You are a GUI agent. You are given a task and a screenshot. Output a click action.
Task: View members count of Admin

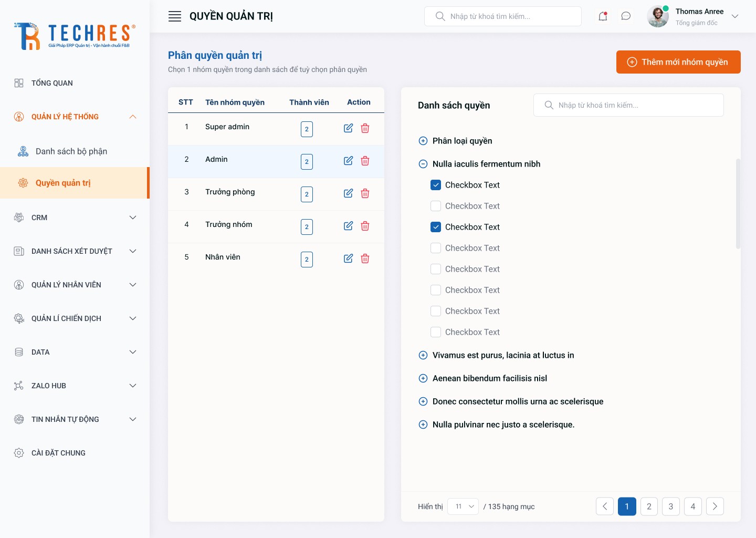(307, 162)
